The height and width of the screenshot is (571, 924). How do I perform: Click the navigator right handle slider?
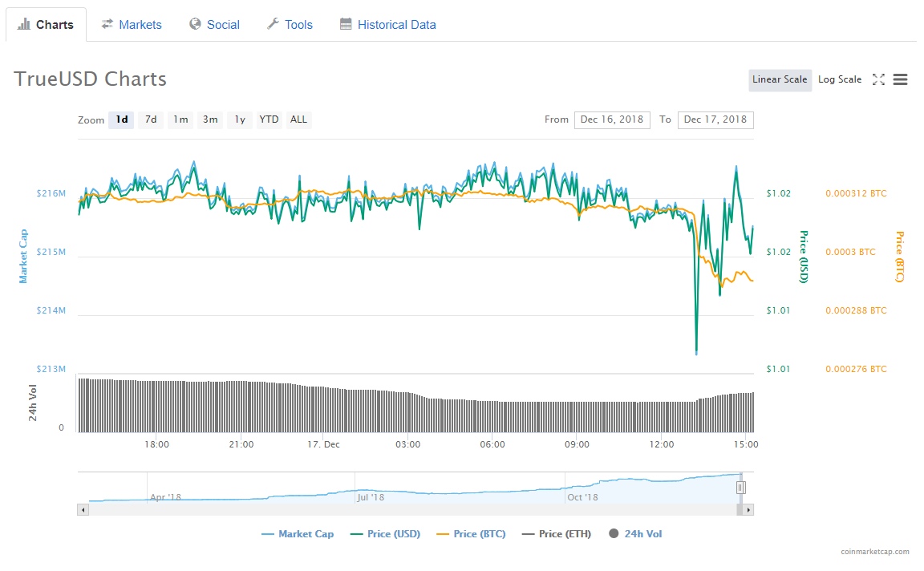click(x=741, y=487)
